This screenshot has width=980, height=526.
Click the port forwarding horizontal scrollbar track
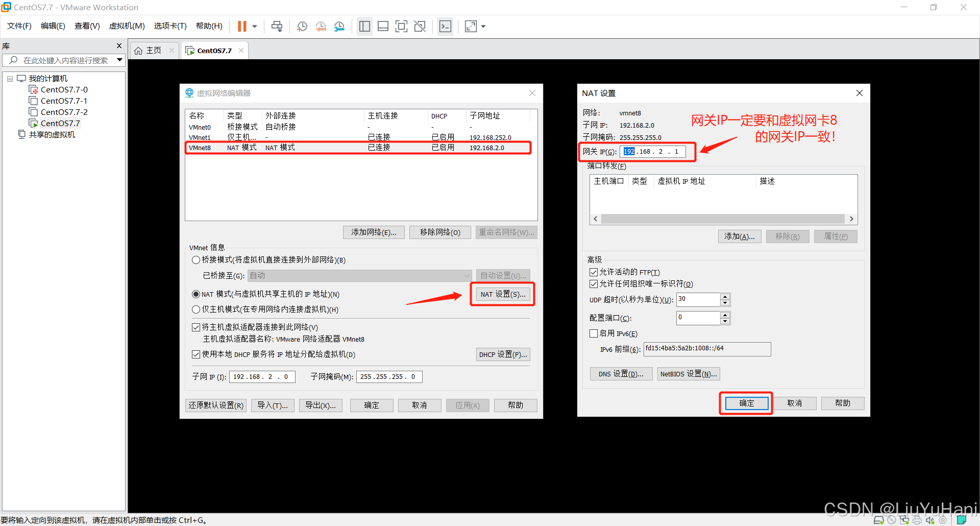click(x=723, y=219)
